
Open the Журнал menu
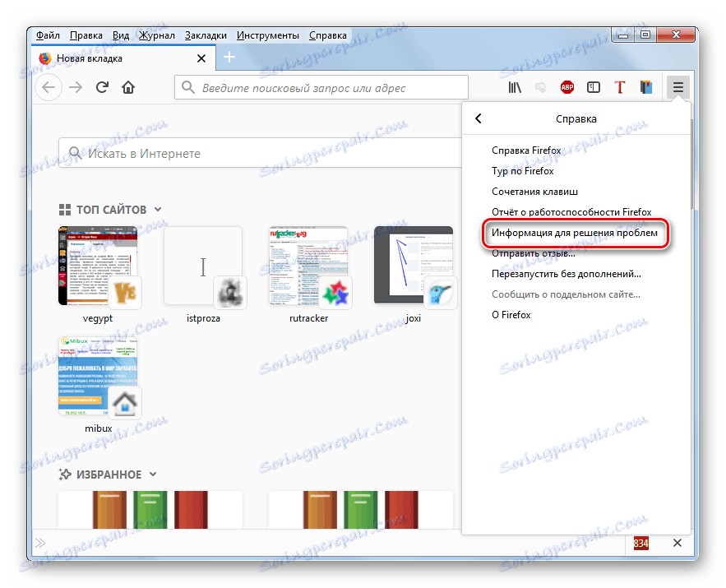(x=157, y=35)
